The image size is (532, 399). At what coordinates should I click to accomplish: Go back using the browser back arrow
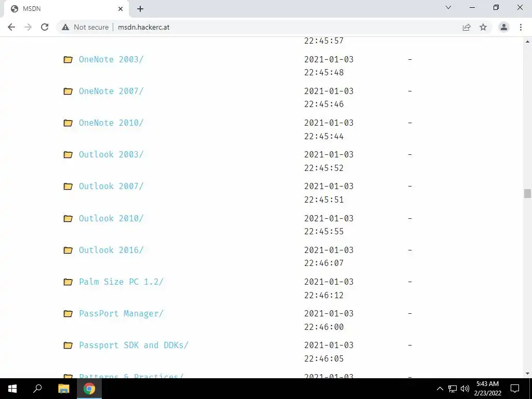11,27
